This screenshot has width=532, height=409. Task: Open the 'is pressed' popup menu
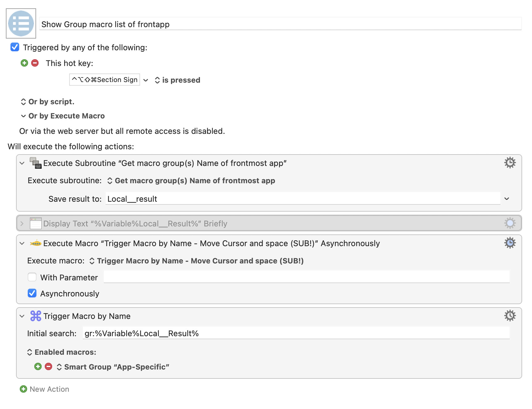point(177,80)
